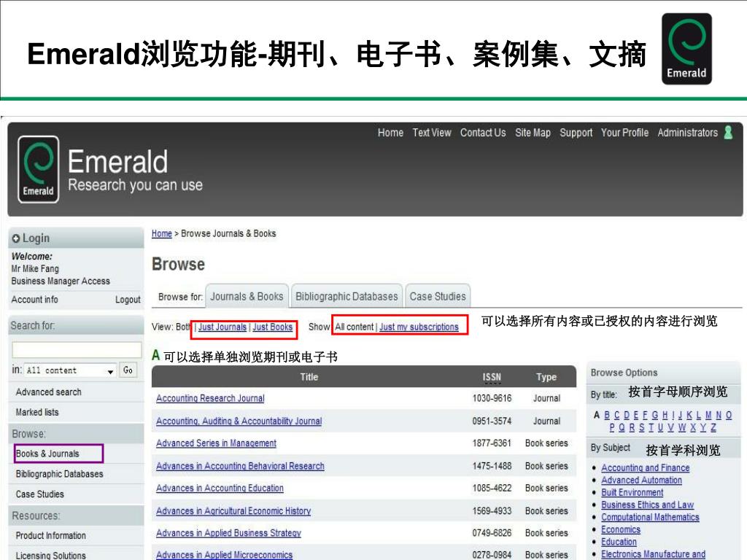This screenshot has width=747, height=560.
Task: Open Built Environment subject
Action: click(x=632, y=493)
